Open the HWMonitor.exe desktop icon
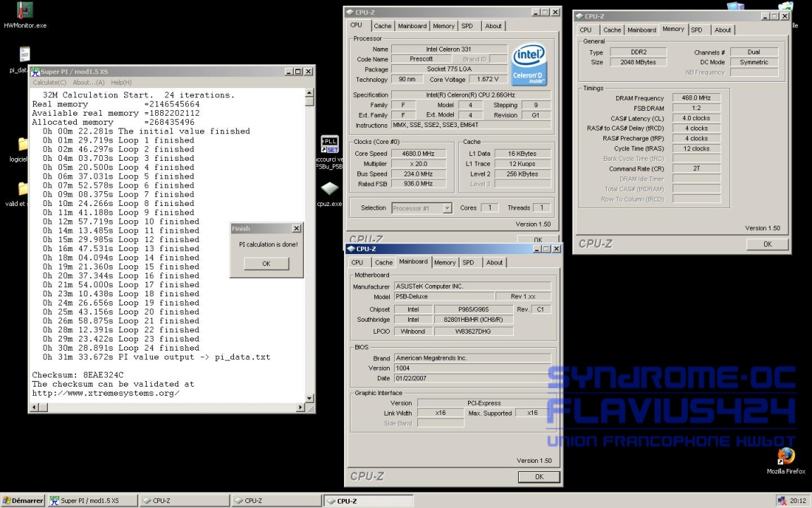812x508 pixels. [x=25, y=11]
